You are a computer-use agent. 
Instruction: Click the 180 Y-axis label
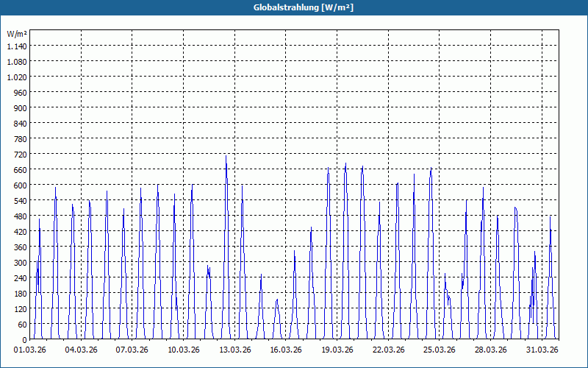click(21, 293)
